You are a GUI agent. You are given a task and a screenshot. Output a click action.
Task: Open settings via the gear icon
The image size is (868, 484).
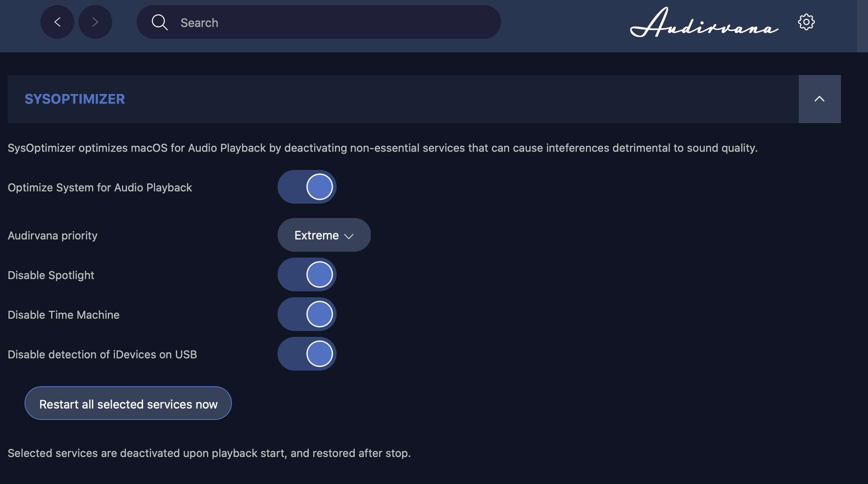point(806,22)
